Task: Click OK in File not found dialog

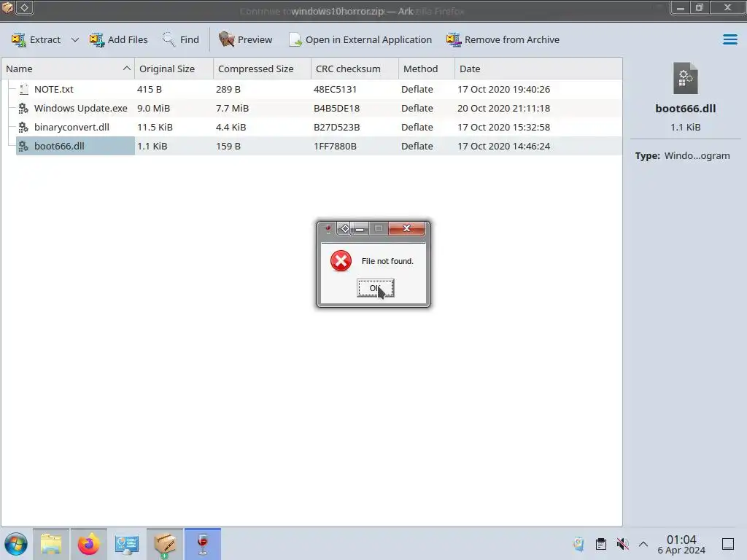Action: click(x=376, y=288)
